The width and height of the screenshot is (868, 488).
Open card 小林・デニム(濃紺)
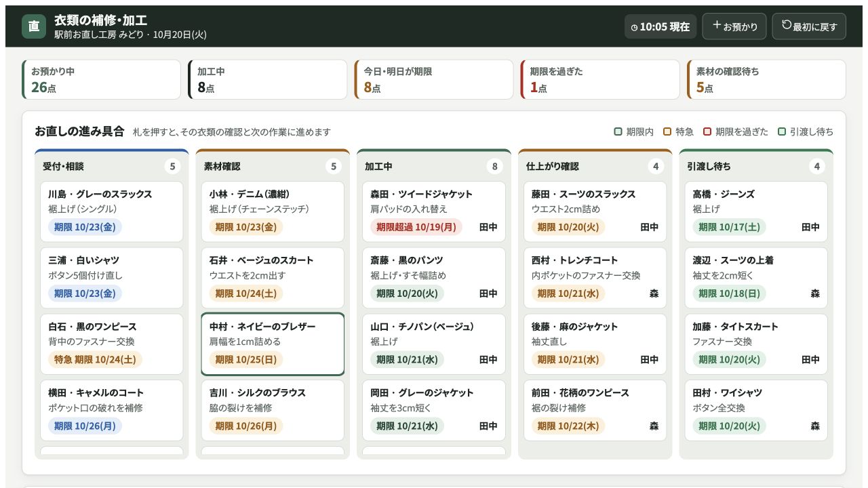(273, 211)
